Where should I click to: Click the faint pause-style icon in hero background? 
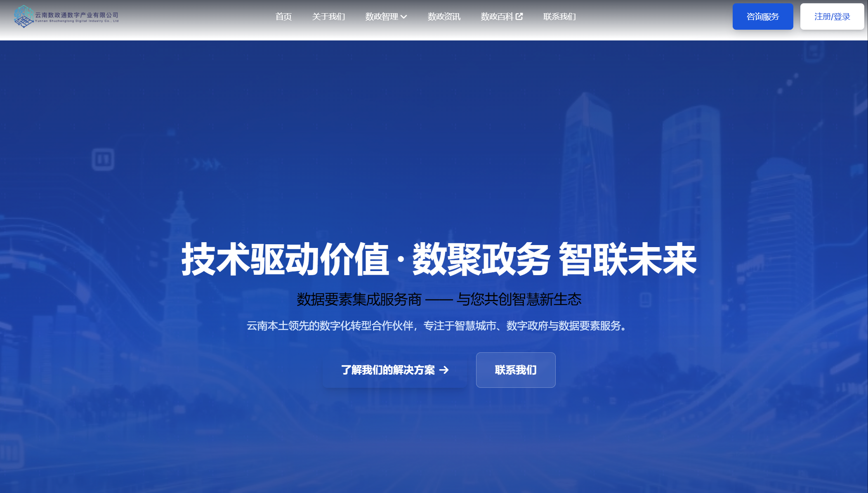(103, 159)
